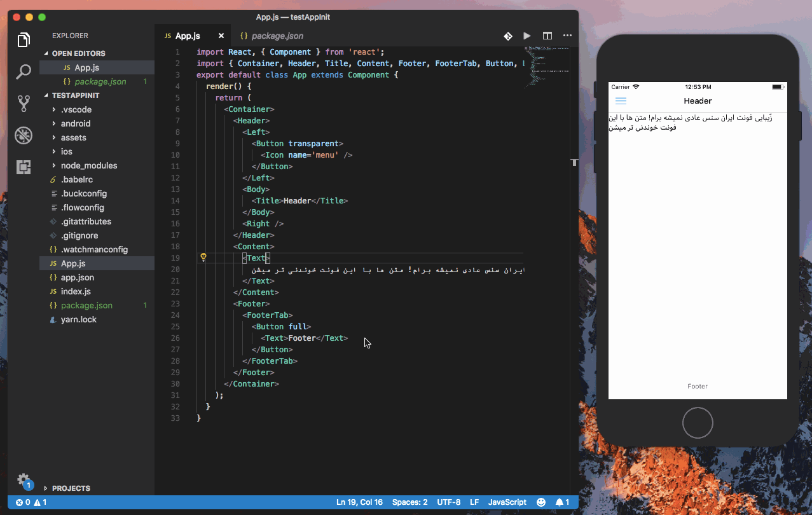Send feedback via the smiley icon
Screen dimensions: 812x515
click(x=540, y=502)
